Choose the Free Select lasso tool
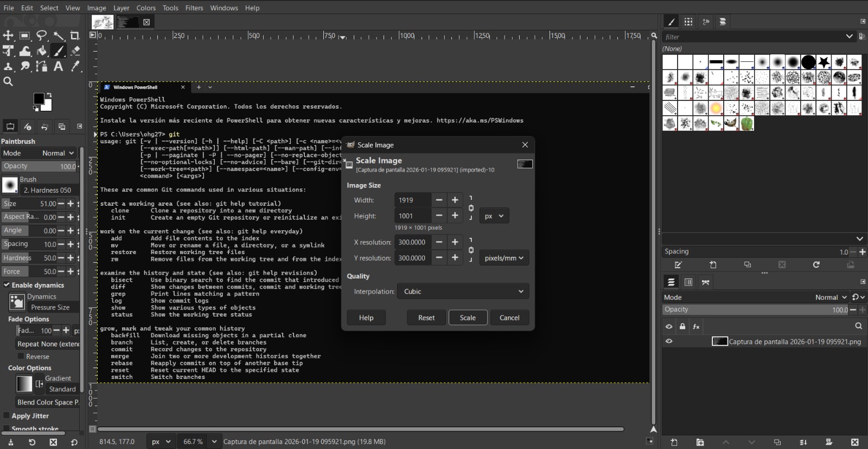The image size is (868, 449). 42,36
